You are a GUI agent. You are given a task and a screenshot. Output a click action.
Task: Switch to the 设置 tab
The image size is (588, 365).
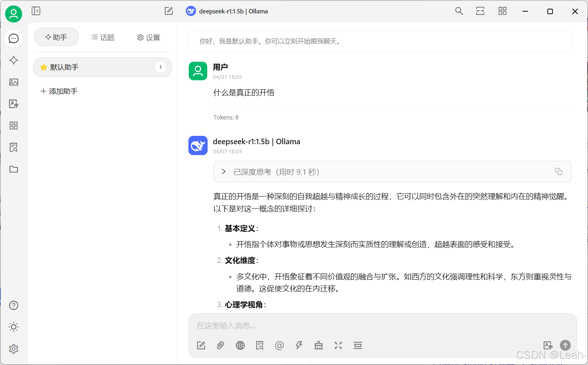(x=148, y=37)
